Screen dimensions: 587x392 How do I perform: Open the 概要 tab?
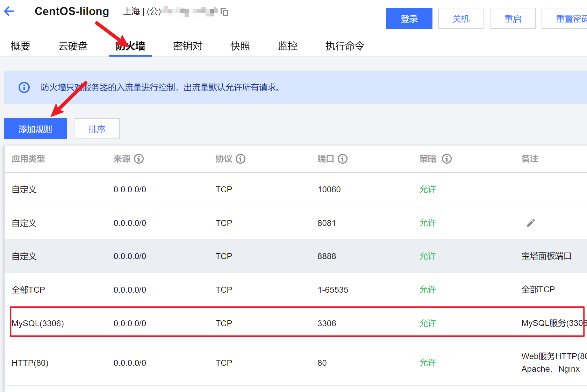pyautogui.click(x=21, y=46)
